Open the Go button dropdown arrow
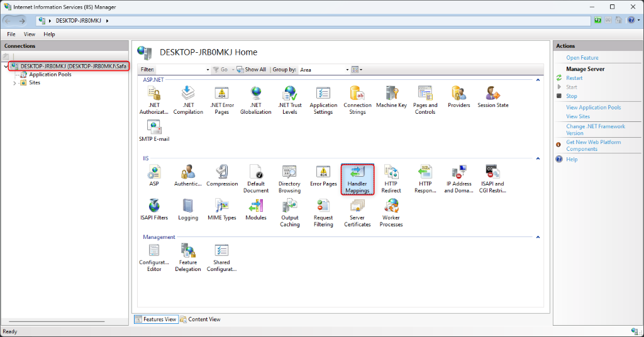Viewport: 644px width, 337px height. click(233, 70)
